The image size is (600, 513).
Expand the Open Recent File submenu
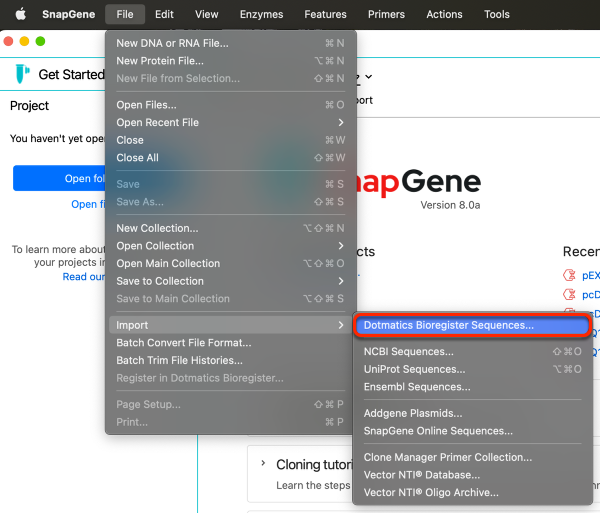(230, 122)
